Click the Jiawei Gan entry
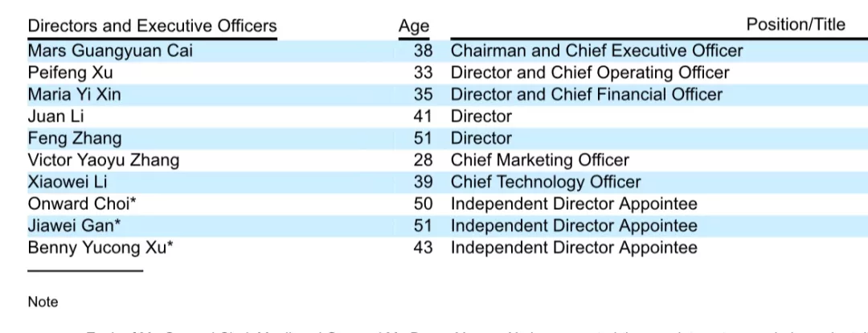The width and height of the screenshot is (868, 333). [x=75, y=225]
